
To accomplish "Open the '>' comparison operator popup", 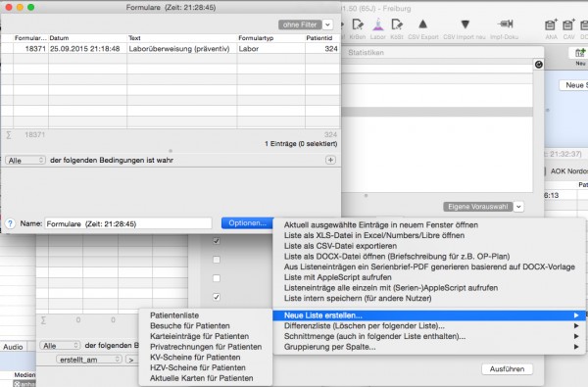I will coord(131,360).
